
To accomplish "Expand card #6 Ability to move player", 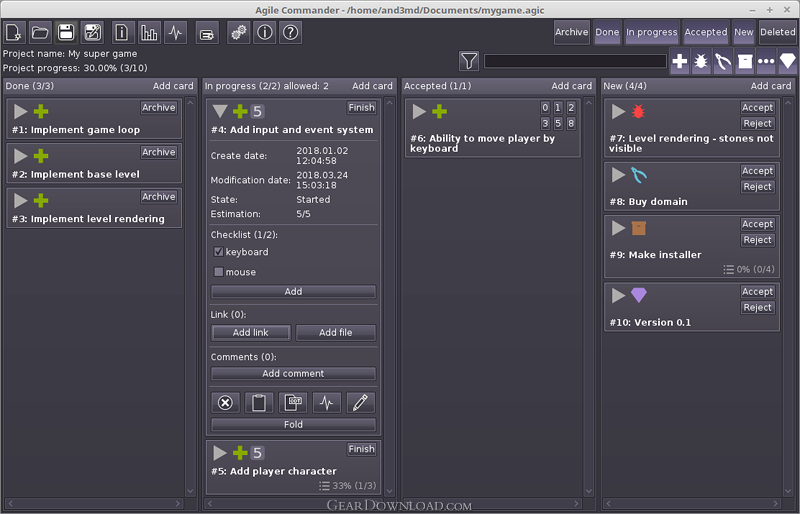I will [x=419, y=111].
